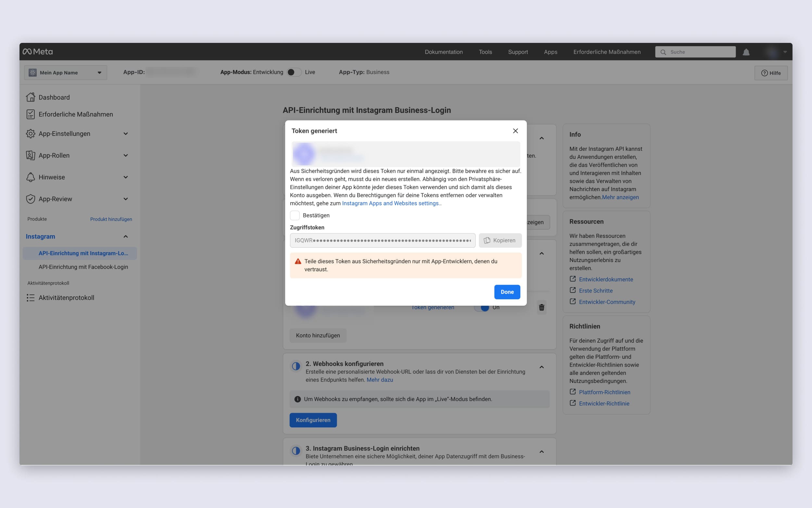Open Dokumentation in top navigation
This screenshot has width=812, height=508.
tap(443, 52)
